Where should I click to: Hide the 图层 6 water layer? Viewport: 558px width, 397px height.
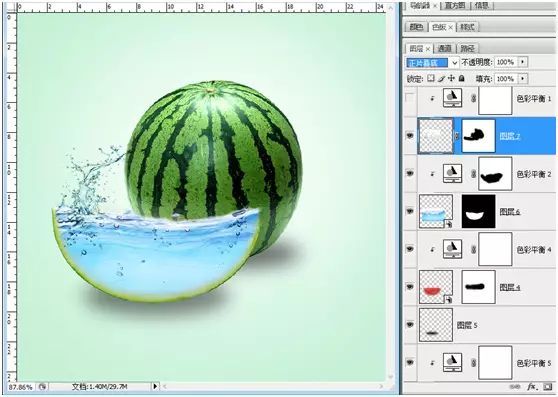410,211
